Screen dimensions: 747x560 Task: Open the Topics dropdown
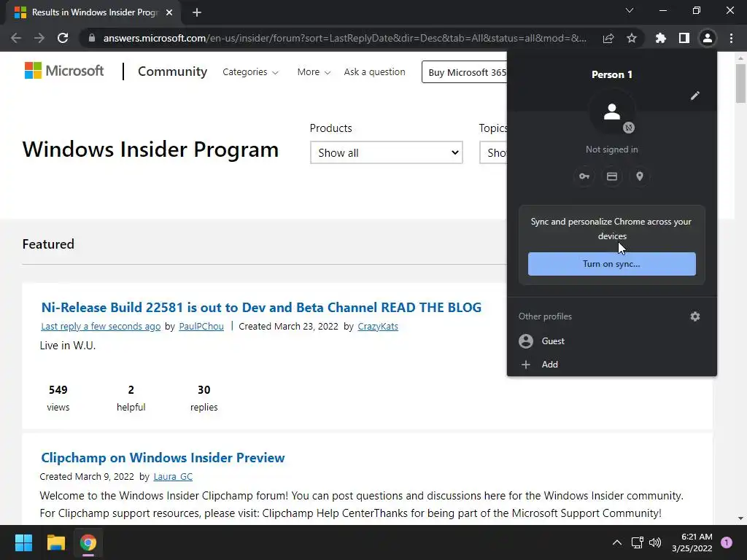494,152
